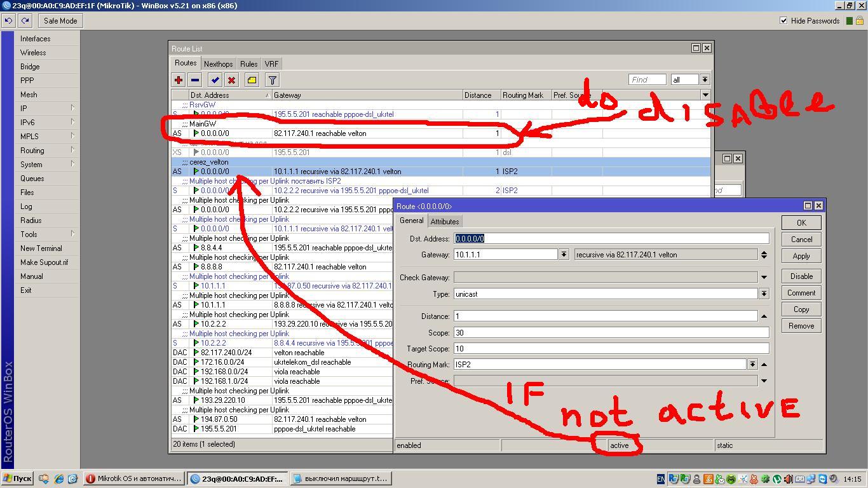Open the PPP menu item
Image resolution: width=868 pixels, height=488 pixels.
48,81
